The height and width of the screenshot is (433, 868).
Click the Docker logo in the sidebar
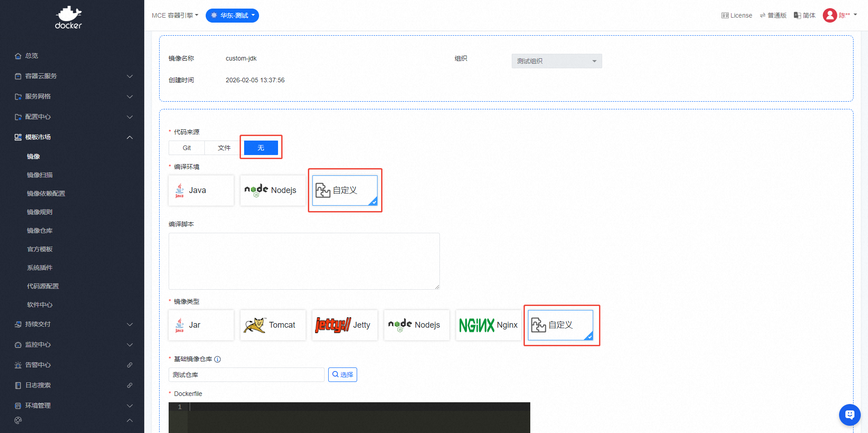click(x=68, y=18)
